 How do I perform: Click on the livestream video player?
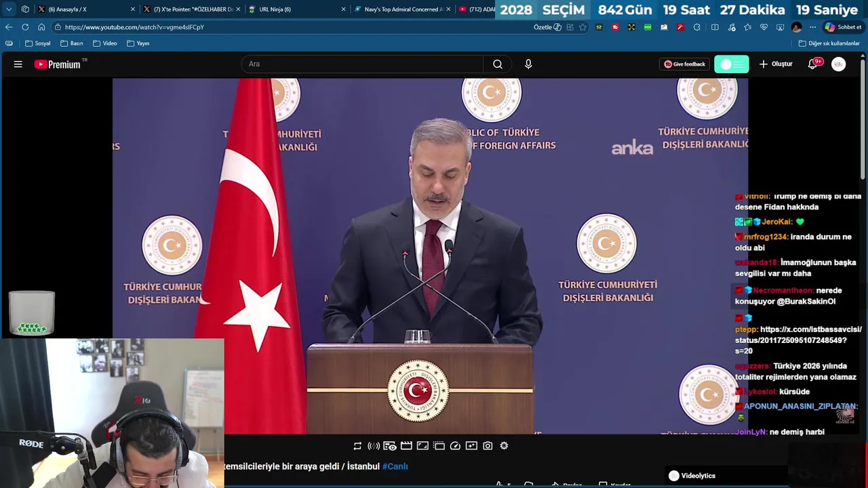[430, 256]
